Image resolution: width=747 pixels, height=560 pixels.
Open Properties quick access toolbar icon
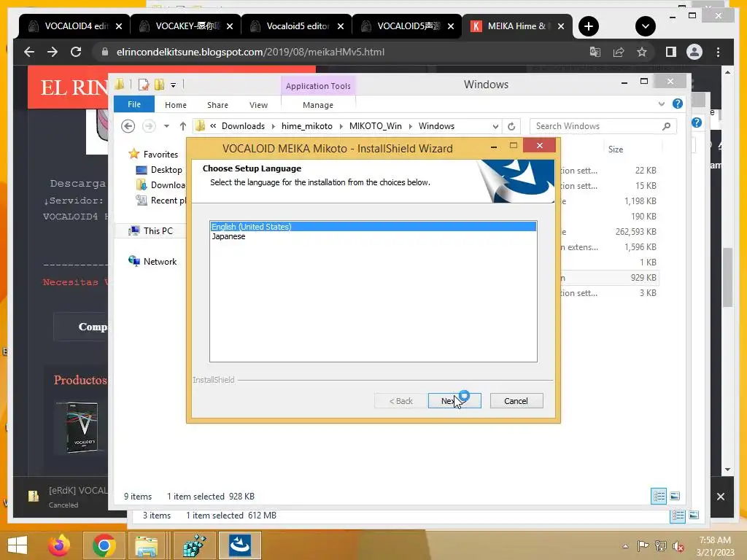[143, 85]
